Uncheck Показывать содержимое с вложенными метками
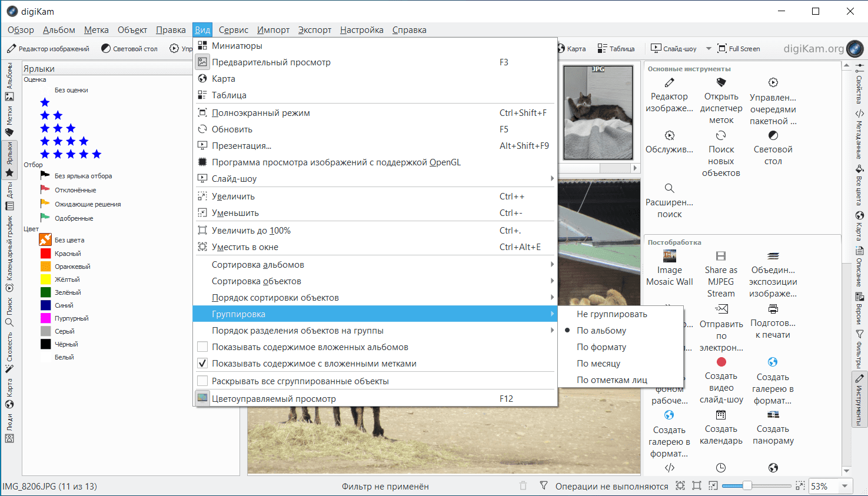Viewport: 868px width, 496px height. (202, 364)
